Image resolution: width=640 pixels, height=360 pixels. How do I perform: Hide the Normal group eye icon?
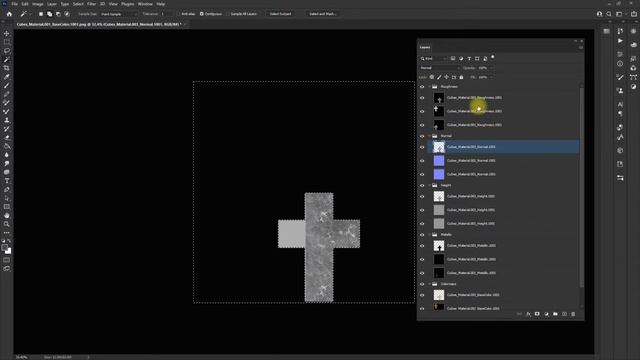422,136
